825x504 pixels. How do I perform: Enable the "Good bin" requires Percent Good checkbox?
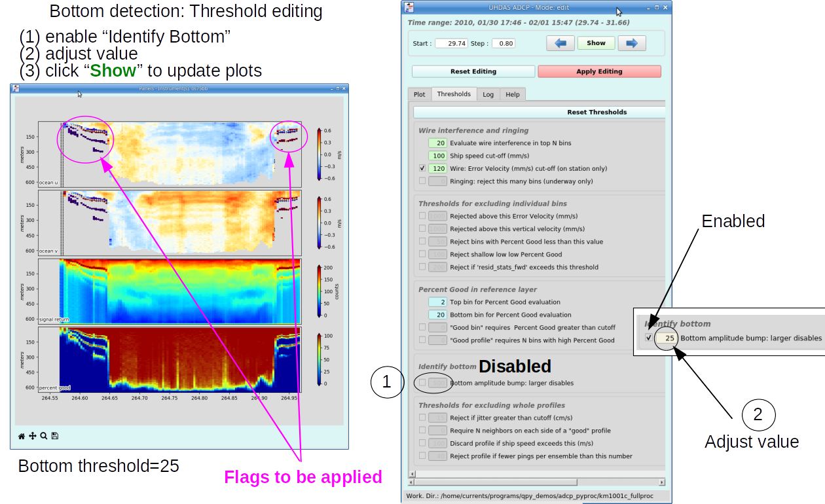click(422, 327)
